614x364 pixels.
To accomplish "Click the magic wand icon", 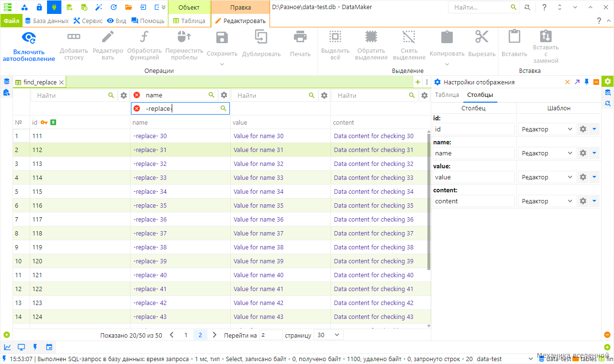I will [99, 7].
